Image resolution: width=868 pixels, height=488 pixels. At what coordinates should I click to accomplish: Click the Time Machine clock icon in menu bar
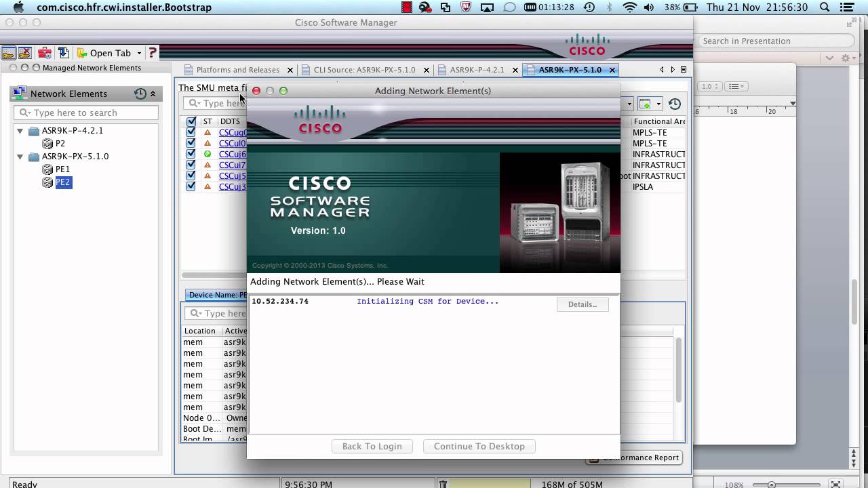click(589, 7)
